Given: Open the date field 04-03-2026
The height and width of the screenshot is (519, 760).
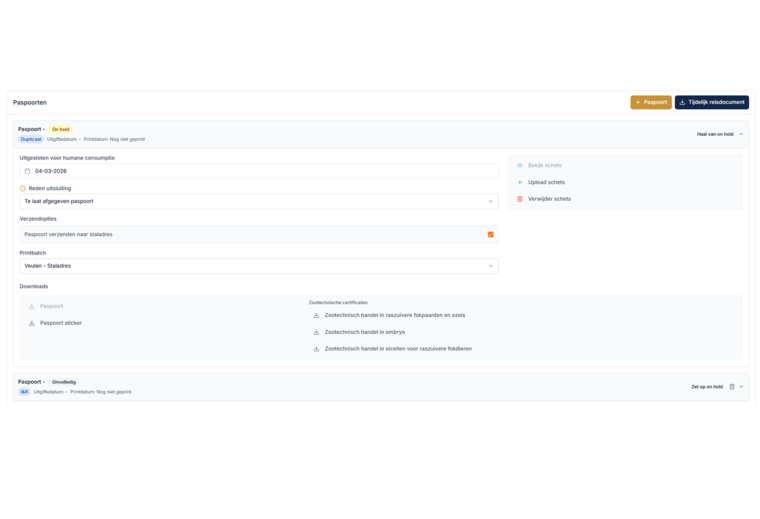Looking at the screenshot, I should pos(259,171).
